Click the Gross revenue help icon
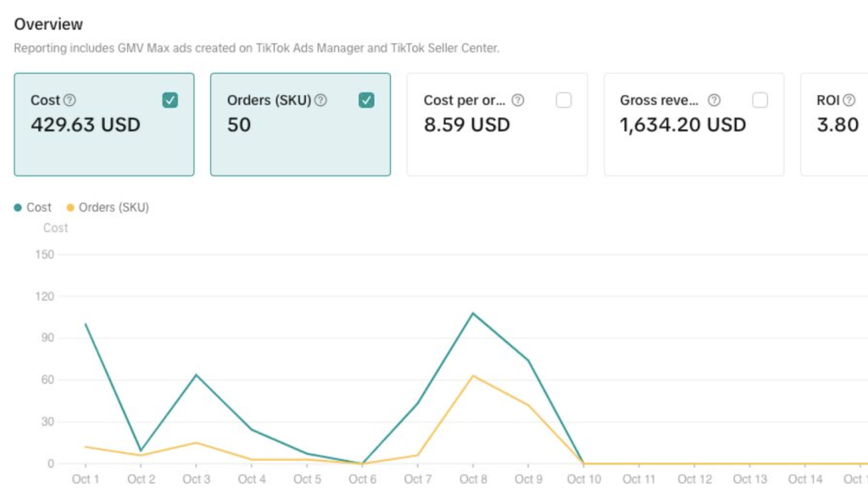This screenshot has height=504, width=868. pos(714,100)
